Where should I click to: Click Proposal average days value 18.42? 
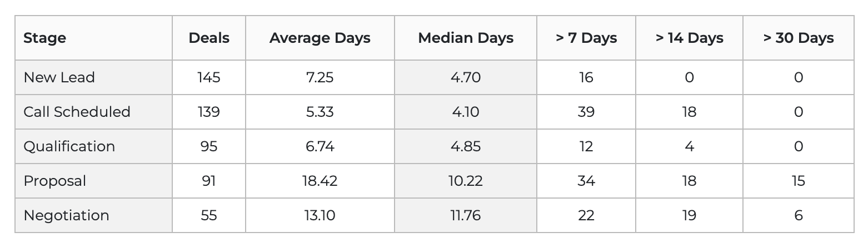320,181
